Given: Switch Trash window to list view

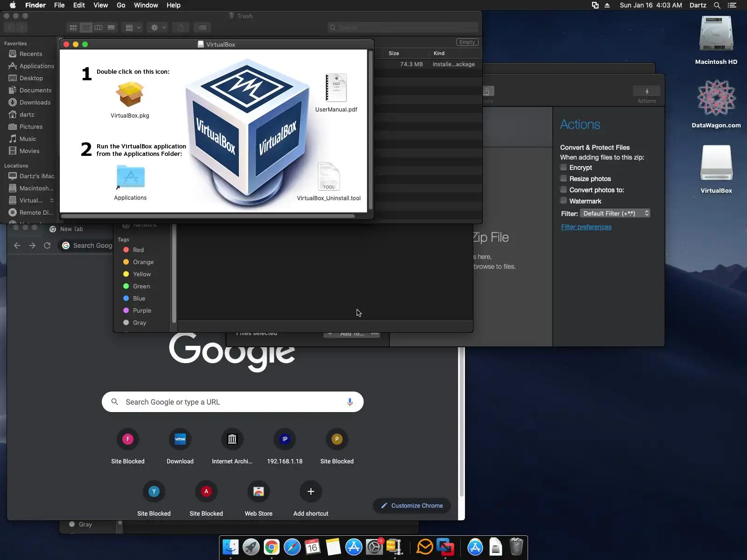Looking at the screenshot, I should coord(86,28).
